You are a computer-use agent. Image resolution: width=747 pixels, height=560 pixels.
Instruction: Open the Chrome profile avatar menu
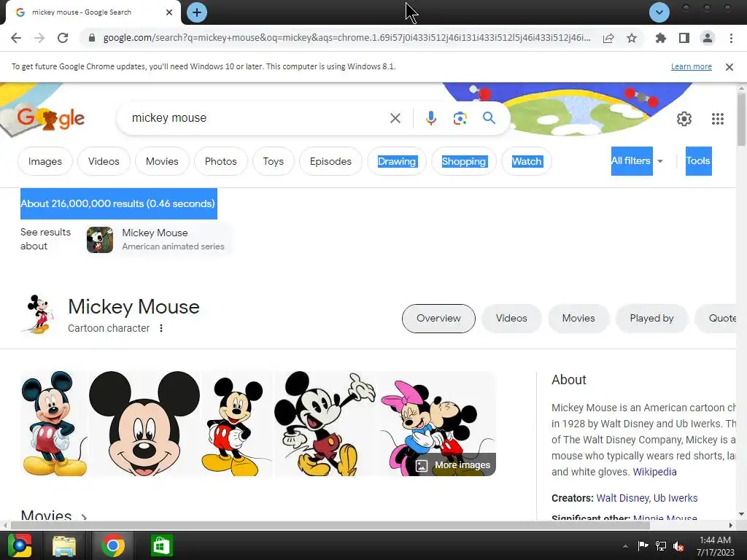click(708, 38)
